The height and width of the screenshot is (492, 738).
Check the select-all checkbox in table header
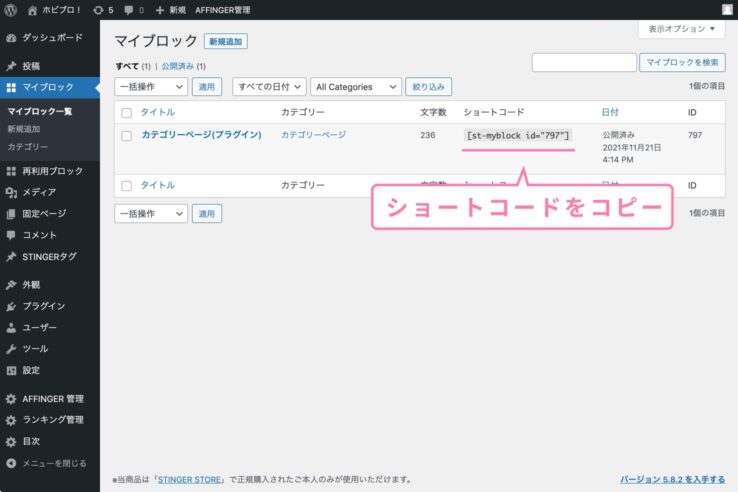tap(126, 113)
